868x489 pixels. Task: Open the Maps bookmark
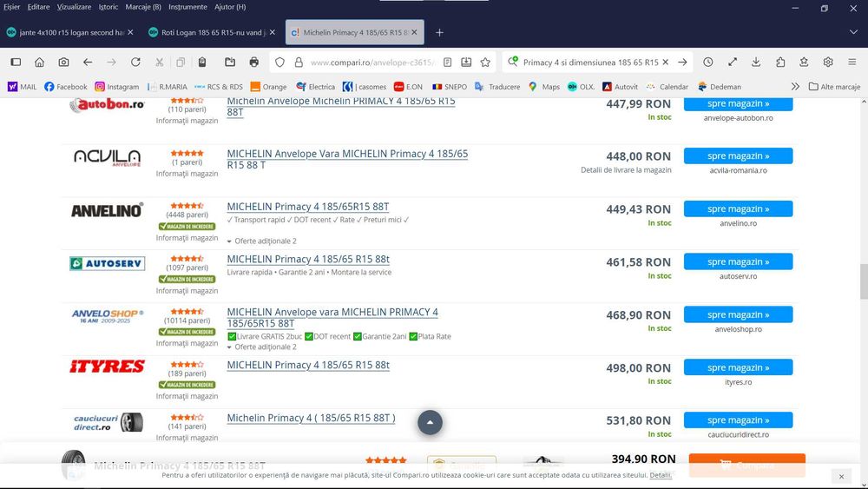(543, 86)
